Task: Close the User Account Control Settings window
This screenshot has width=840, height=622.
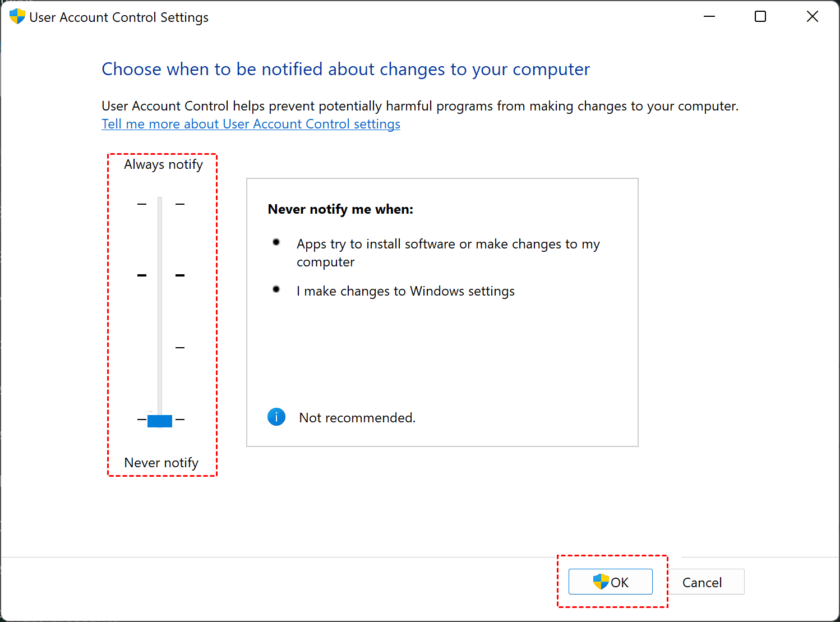Action: 812,17
